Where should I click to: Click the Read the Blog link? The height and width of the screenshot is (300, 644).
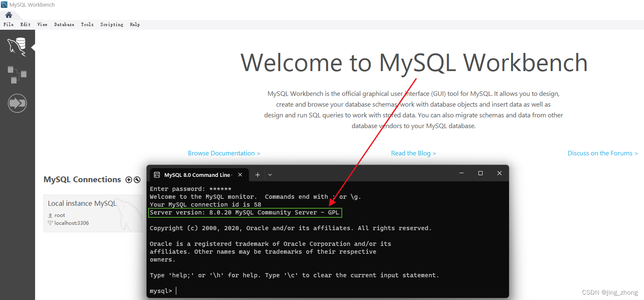point(414,153)
